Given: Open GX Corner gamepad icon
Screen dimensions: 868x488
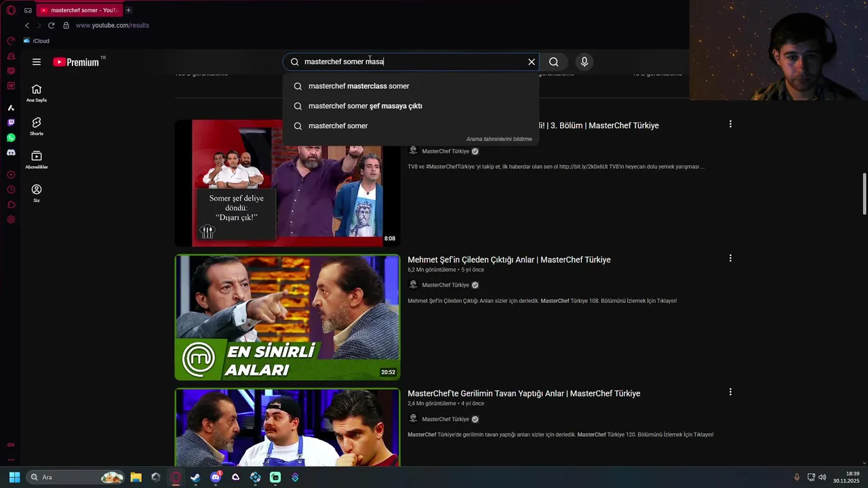Looking at the screenshot, I should click(x=28, y=10).
